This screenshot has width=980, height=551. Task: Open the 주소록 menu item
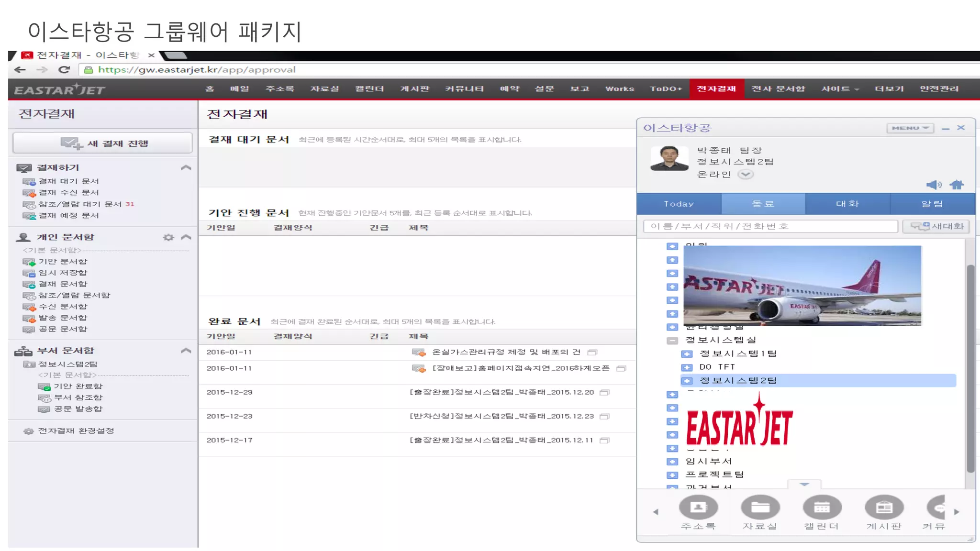click(280, 89)
